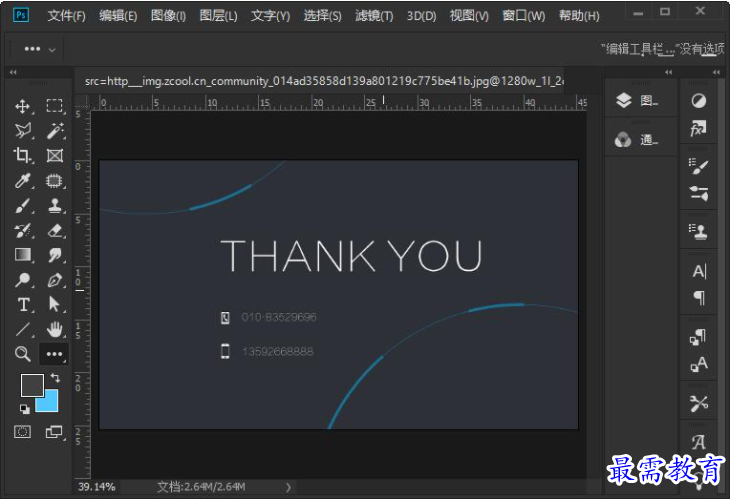Viewport: 731px width, 501px height.
Task: Select the Brush tool
Action: coord(22,205)
